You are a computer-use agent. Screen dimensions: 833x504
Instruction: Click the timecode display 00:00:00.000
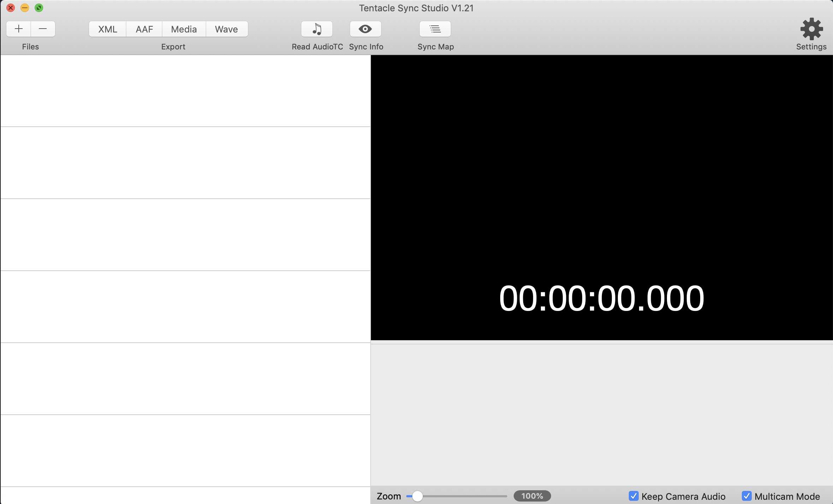pos(601,298)
